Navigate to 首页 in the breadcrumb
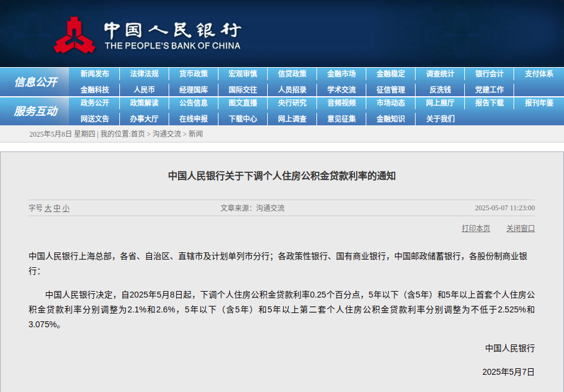 coord(138,134)
